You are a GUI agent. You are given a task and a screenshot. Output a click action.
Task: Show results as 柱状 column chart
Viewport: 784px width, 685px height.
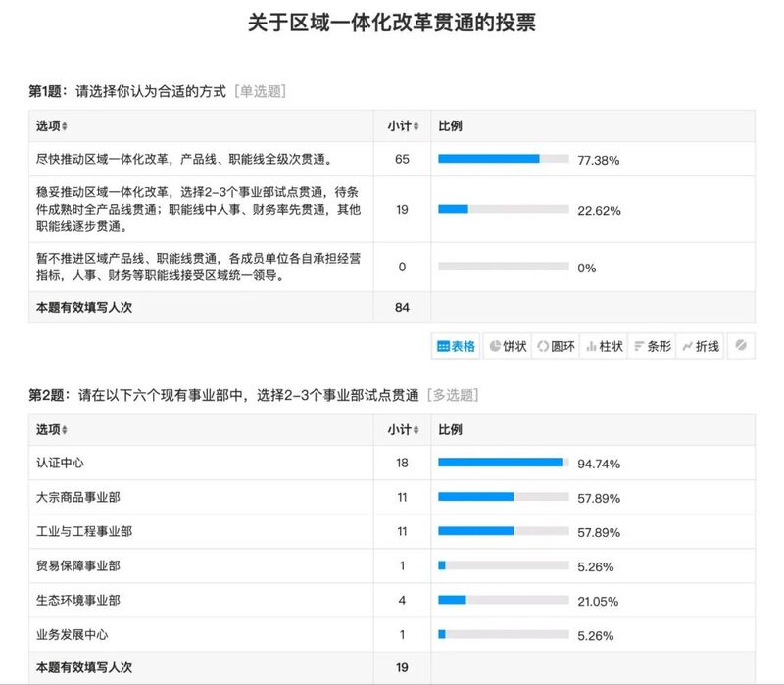(604, 346)
